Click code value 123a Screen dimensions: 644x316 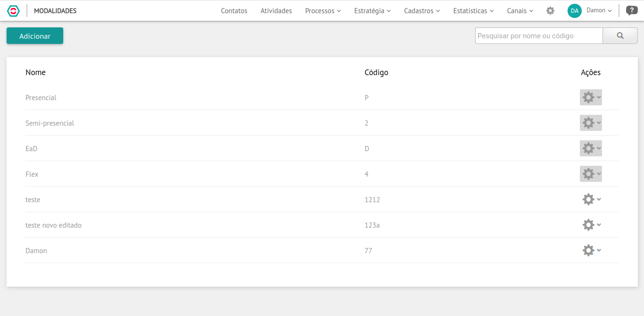(372, 225)
